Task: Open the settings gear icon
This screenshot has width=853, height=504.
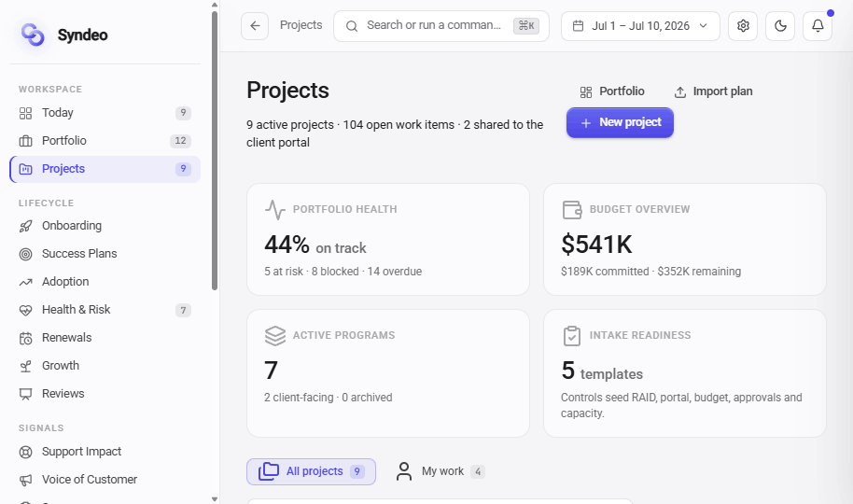Action: (743, 25)
